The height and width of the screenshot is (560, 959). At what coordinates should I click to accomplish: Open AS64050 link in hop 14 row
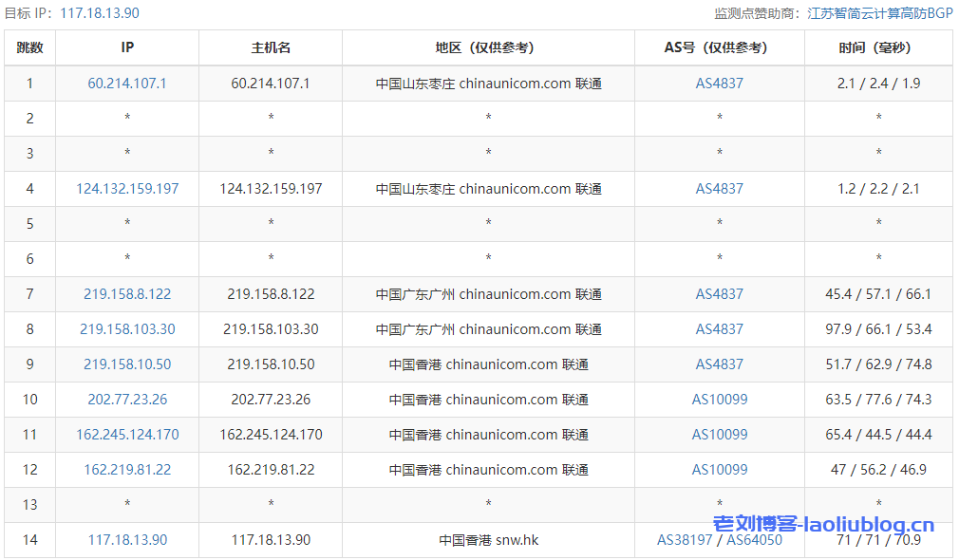click(x=754, y=540)
